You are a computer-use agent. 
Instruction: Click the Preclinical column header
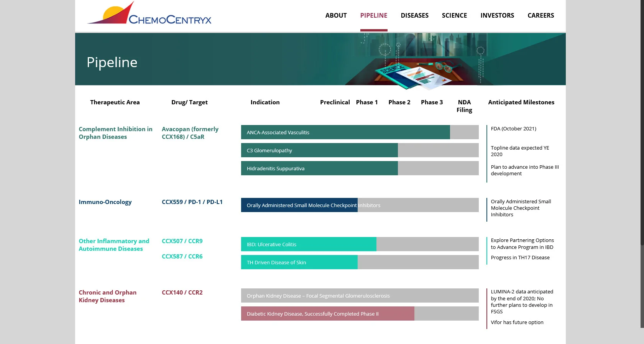(335, 102)
